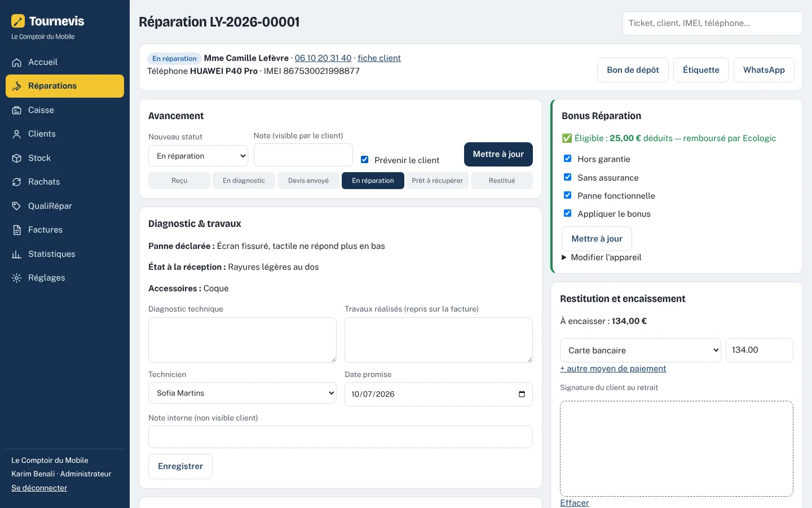Click the Diagnostic technique text area
The width and height of the screenshot is (812, 508).
(242, 340)
